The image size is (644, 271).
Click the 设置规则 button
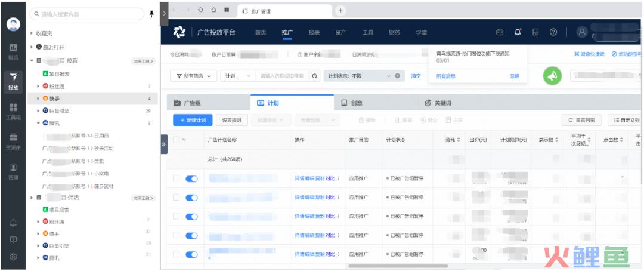pyautogui.click(x=231, y=120)
